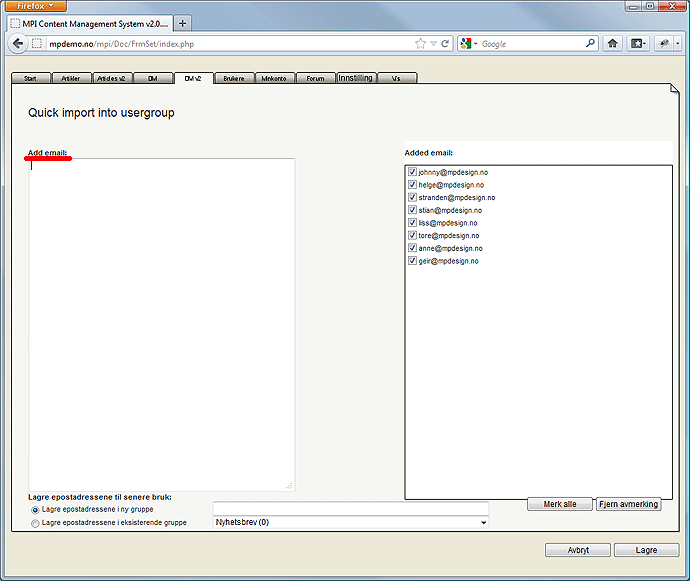This screenshot has width=690, height=581.
Task: Click the Google search input field
Action: click(x=532, y=44)
